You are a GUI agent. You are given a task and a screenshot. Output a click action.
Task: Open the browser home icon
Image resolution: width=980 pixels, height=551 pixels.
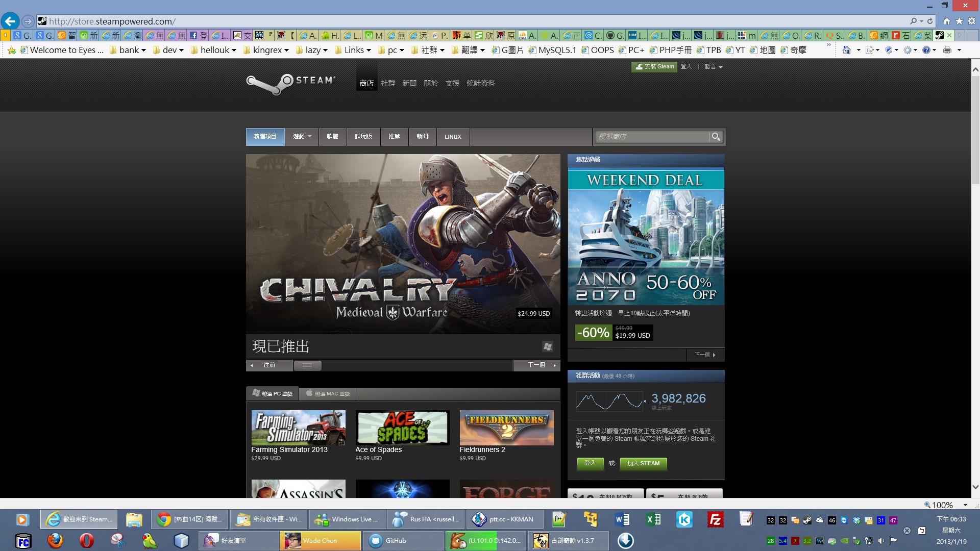[x=946, y=21]
